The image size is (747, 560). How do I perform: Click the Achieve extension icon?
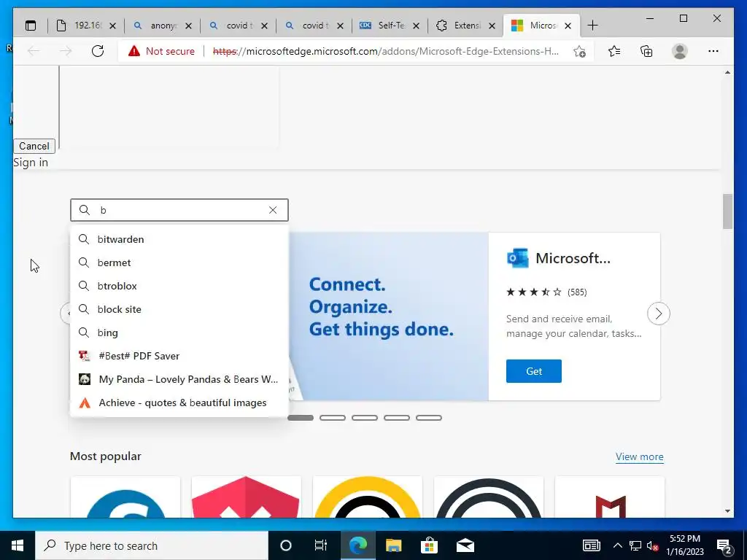pyautogui.click(x=85, y=402)
